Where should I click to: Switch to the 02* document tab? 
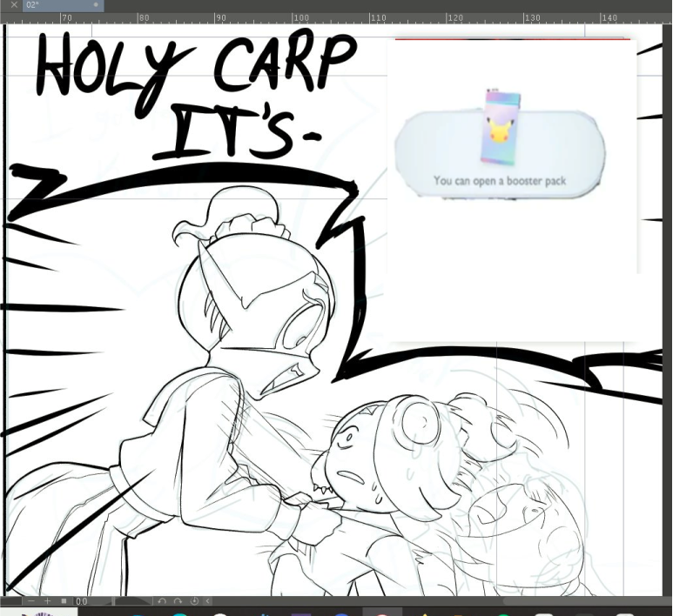point(63,5)
